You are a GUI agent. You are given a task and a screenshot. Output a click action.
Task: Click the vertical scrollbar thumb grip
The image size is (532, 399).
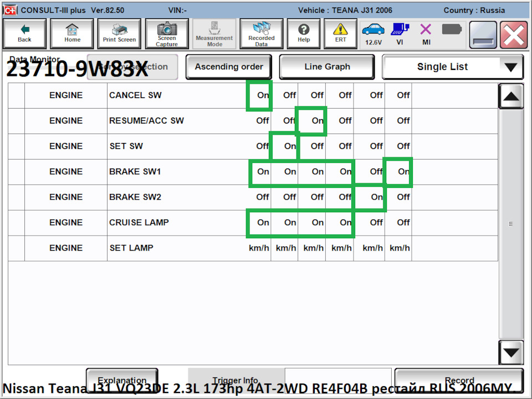(510, 223)
